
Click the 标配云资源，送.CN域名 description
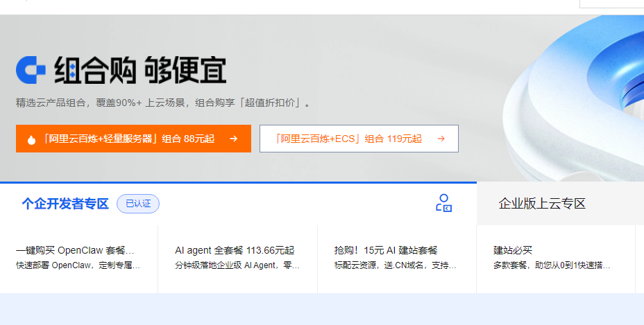coord(396,265)
